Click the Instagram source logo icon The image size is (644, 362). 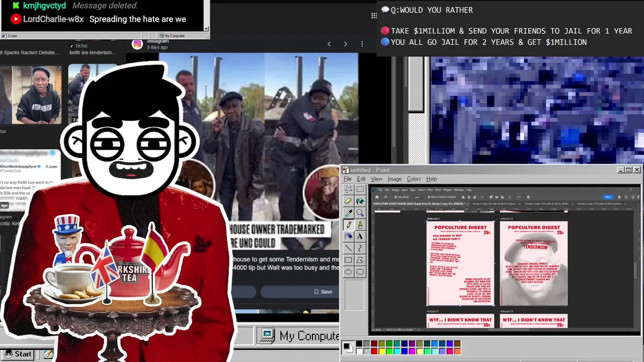click(137, 44)
